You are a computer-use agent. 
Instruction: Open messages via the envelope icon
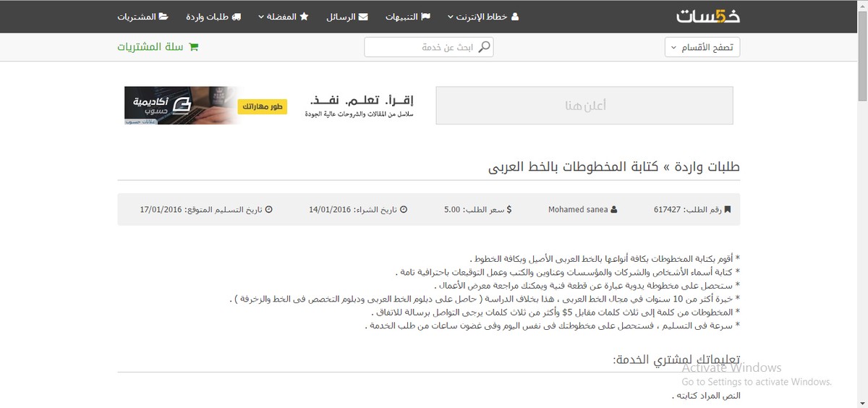coord(363,17)
